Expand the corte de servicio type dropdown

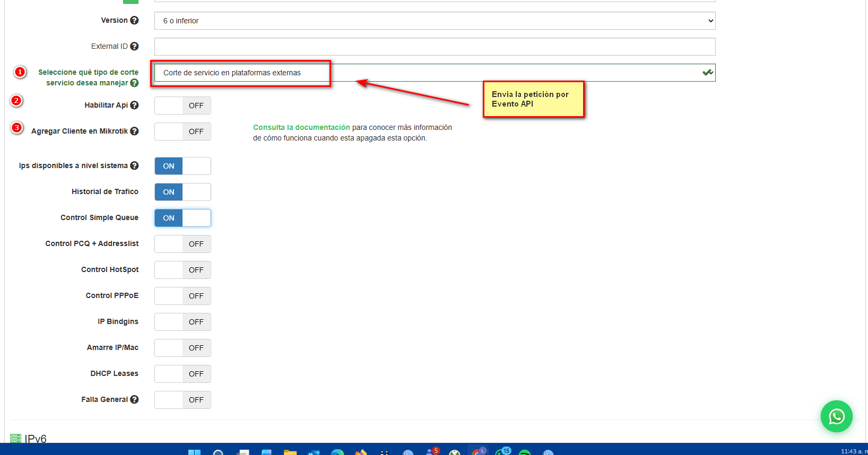[x=435, y=73]
